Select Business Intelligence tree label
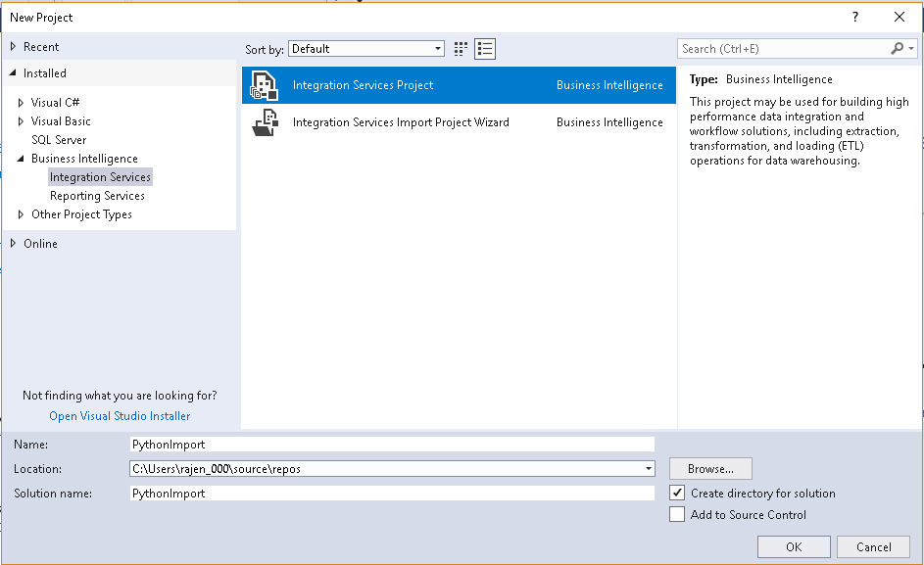924x565 pixels. click(84, 159)
